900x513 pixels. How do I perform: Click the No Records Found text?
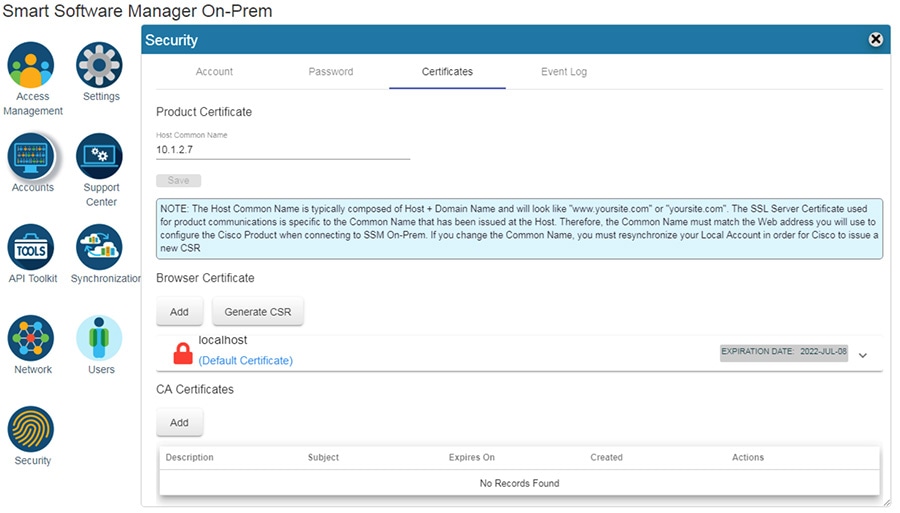tap(519, 483)
